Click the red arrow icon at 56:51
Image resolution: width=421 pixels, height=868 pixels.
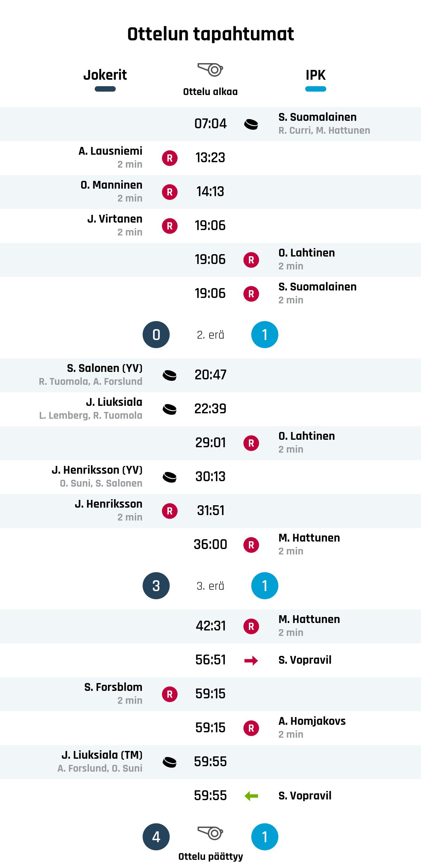click(251, 660)
